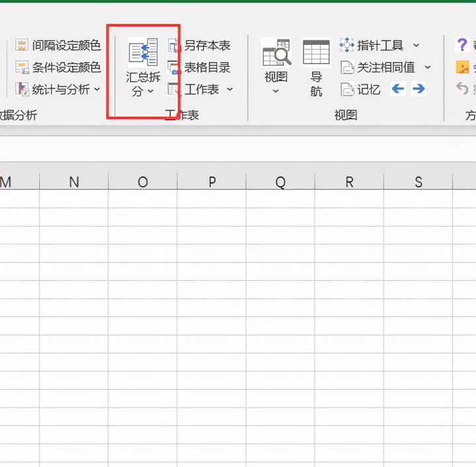Screen dimensions: 476x467
Task: Select column N header
Action: pyautogui.click(x=74, y=182)
